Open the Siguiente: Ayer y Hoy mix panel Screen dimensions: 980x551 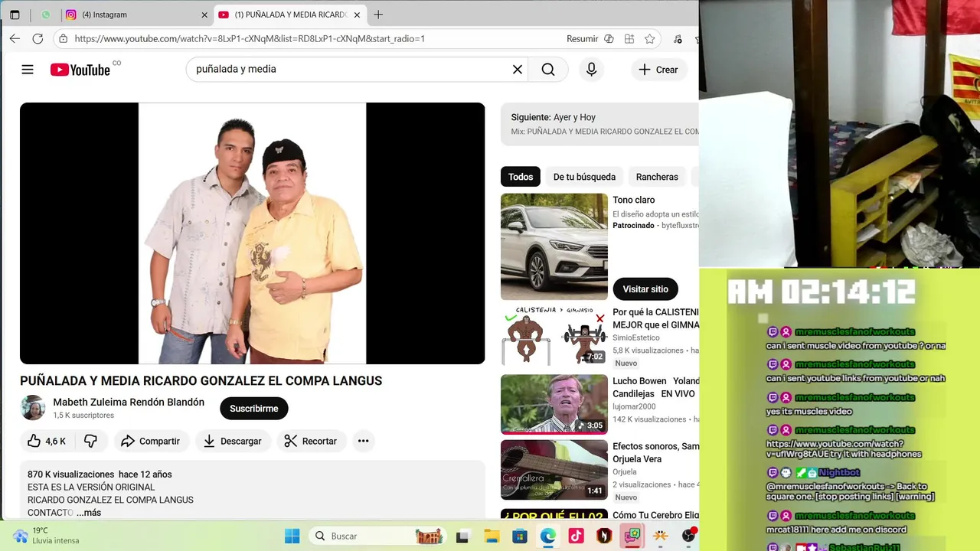(599, 124)
